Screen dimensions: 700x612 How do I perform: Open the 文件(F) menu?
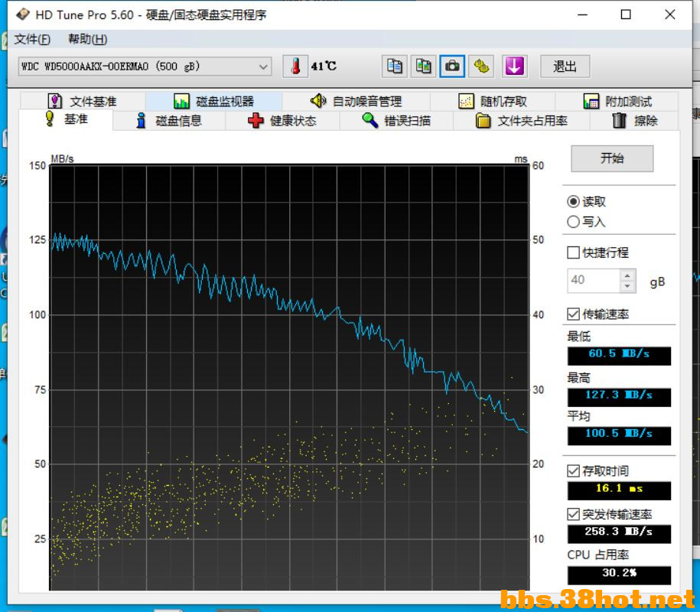point(32,39)
